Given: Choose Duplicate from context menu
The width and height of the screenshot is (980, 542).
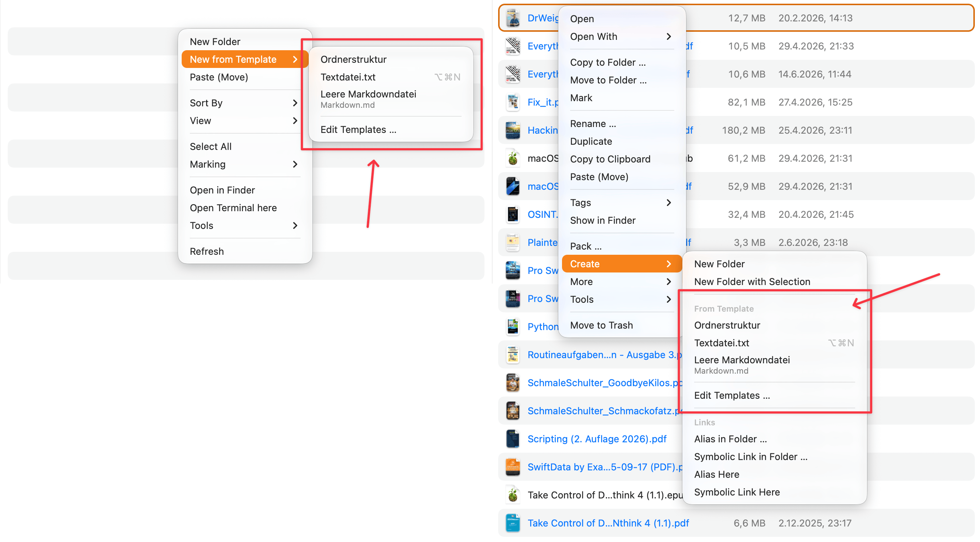Looking at the screenshot, I should 621,141.
